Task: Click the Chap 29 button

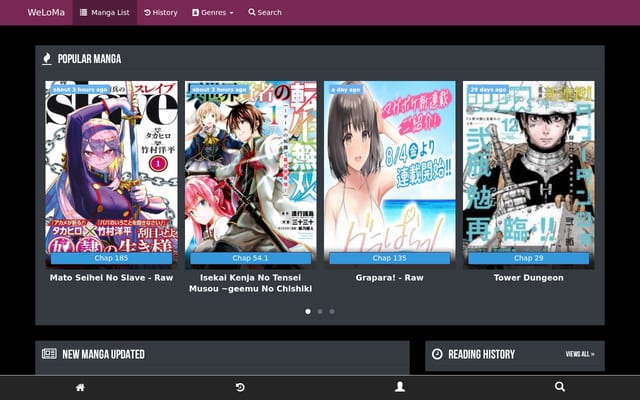Action: 529,258
